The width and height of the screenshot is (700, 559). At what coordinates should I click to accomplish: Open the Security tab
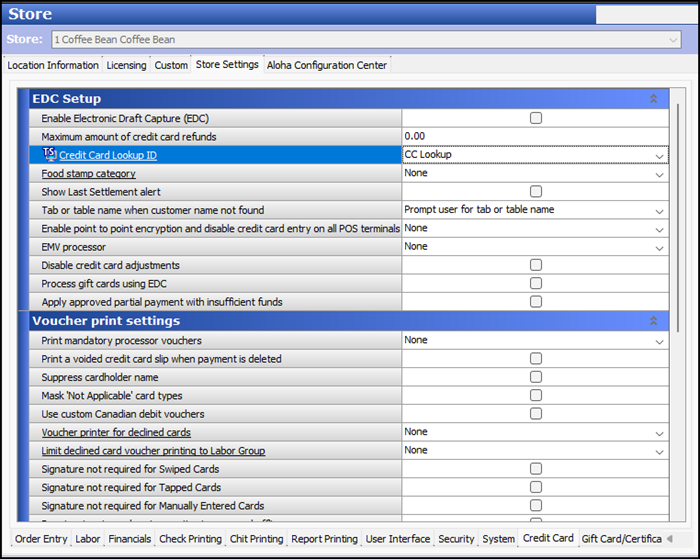coord(456,539)
